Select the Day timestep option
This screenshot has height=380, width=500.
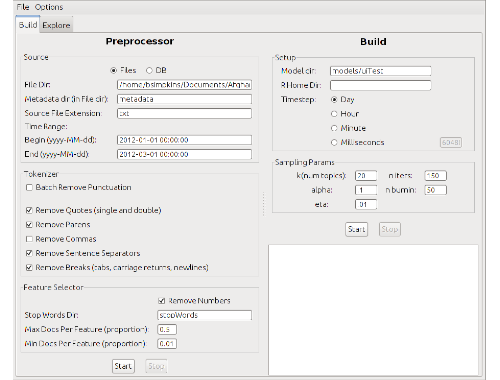pyautogui.click(x=334, y=100)
